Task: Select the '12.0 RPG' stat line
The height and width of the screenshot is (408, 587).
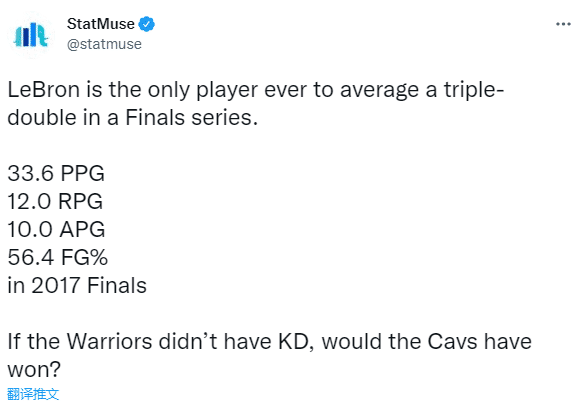Action: tap(55, 201)
